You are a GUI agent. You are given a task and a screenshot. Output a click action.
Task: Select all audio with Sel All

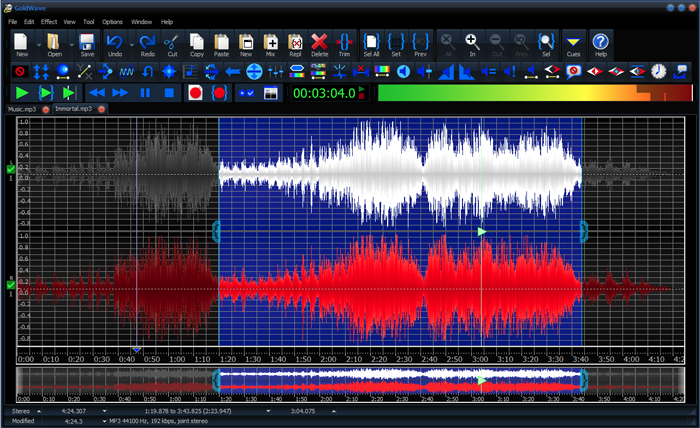(x=371, y=45)
